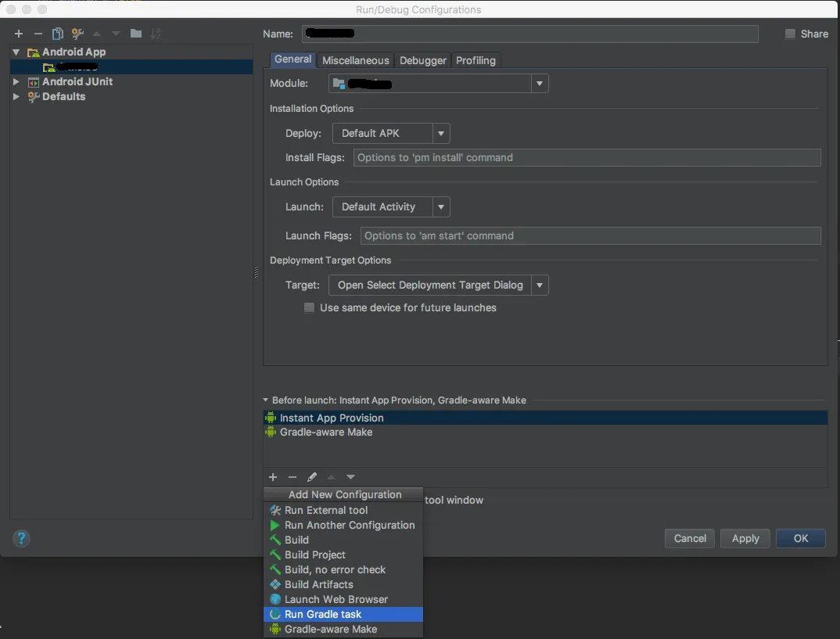The image size is (840, 639).
Task: Sort configurations alphabetically
Action: click(x=156, y=34)
